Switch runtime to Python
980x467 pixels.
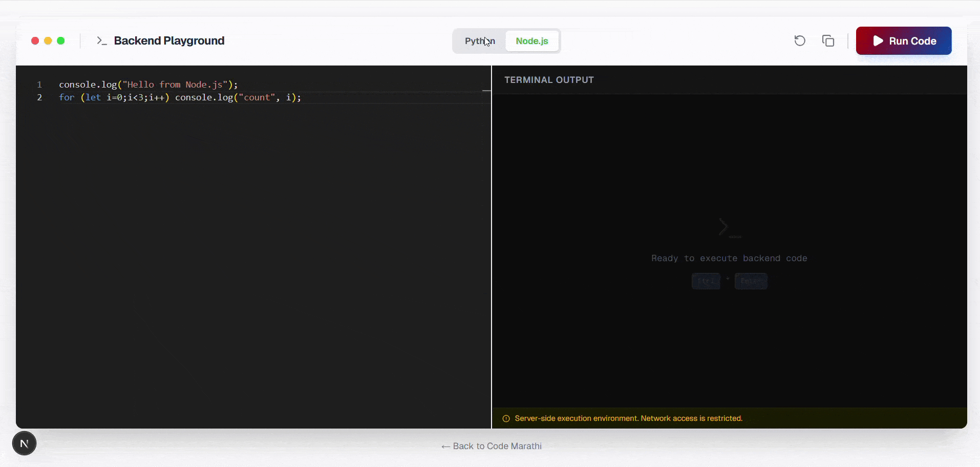(x=479, y=40)
